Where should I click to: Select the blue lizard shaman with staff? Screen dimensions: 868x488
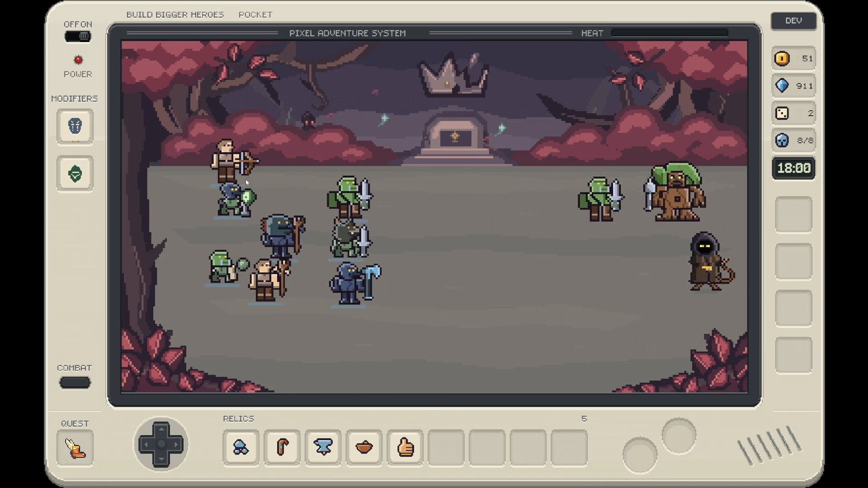283,236
